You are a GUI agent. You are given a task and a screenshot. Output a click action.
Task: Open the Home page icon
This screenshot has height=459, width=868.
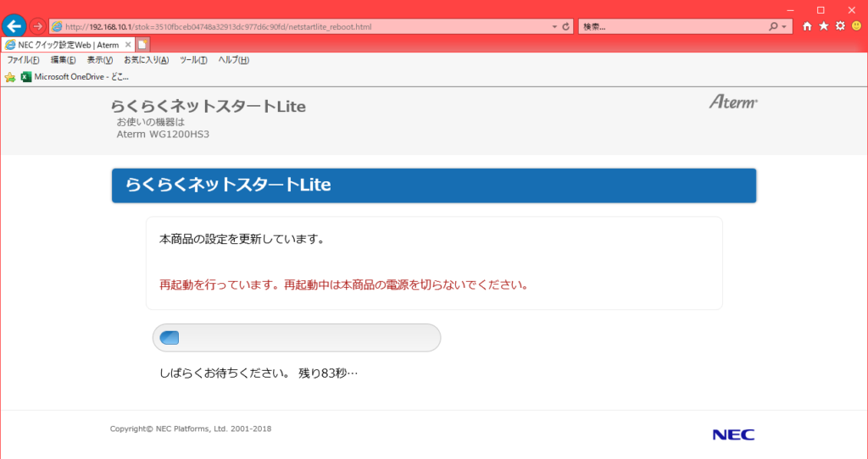pyautogui.click(x=807, y=26)
